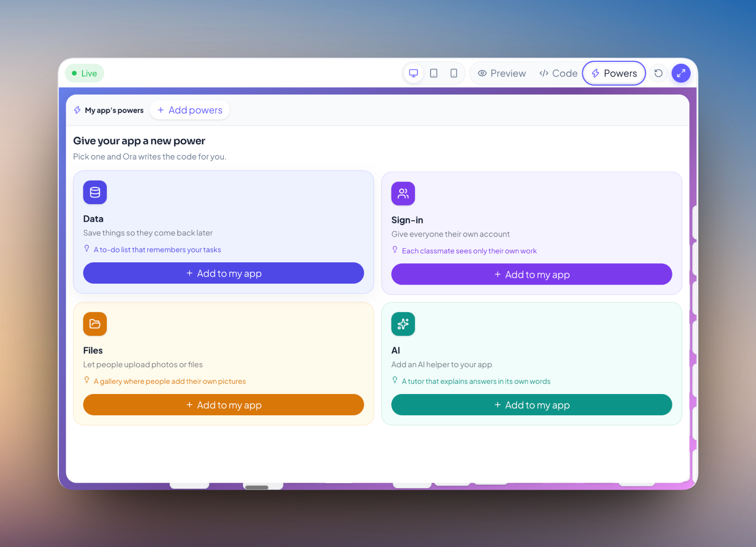Click "Pick one and Ora writes the code for you."

tap(150, 157)
